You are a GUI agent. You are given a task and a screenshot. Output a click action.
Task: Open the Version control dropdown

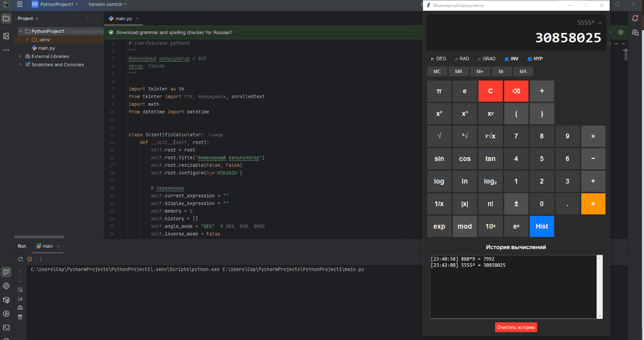click(107, 5)
